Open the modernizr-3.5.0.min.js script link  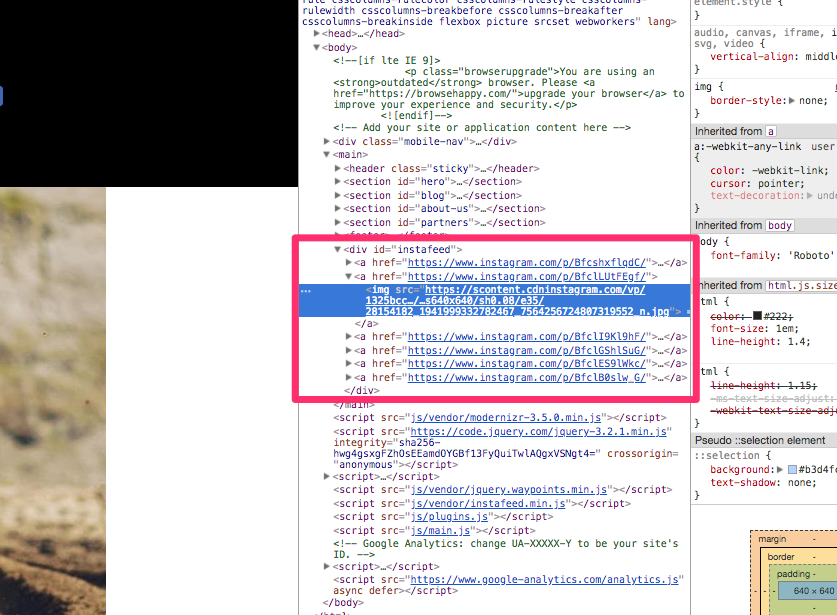[506, 417]
